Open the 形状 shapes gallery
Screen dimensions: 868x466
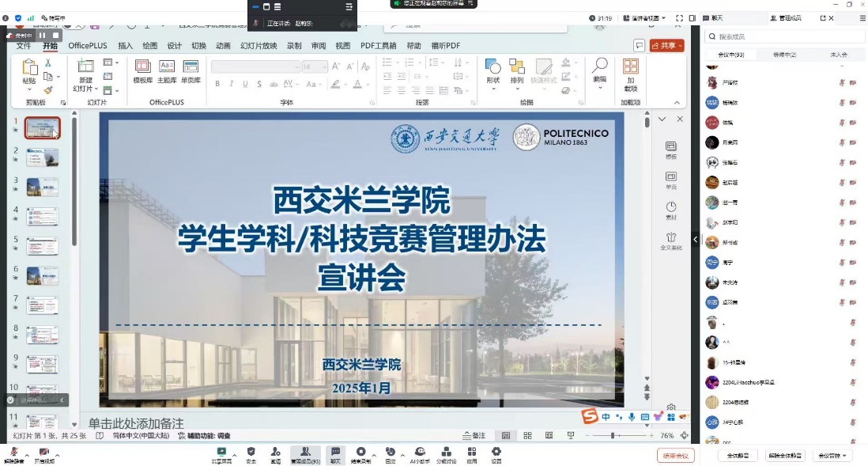click(492, 70)
